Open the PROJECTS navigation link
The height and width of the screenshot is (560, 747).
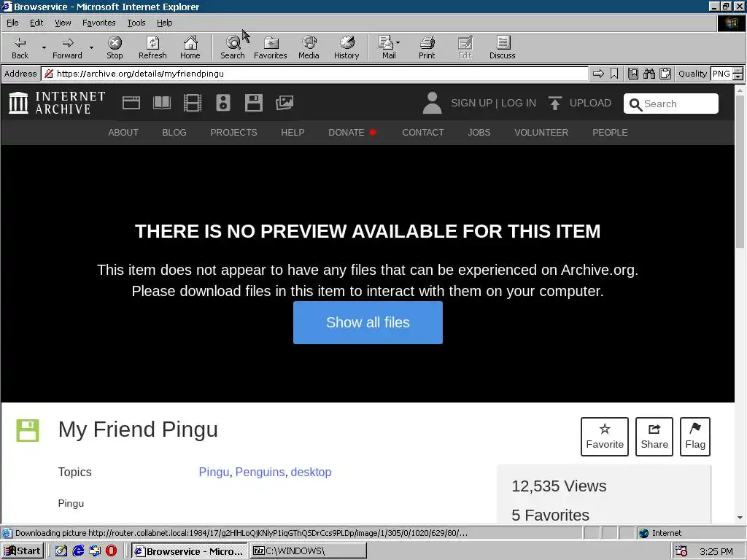[x=233, y=133]
